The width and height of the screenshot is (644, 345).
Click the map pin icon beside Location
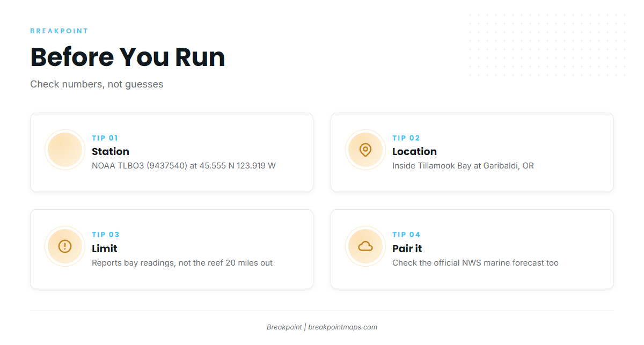(x=365, y=150)
